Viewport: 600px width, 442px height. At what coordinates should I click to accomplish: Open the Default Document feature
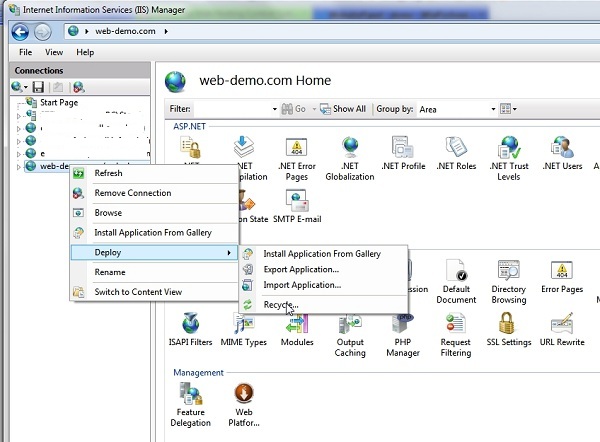pos(456,282)
